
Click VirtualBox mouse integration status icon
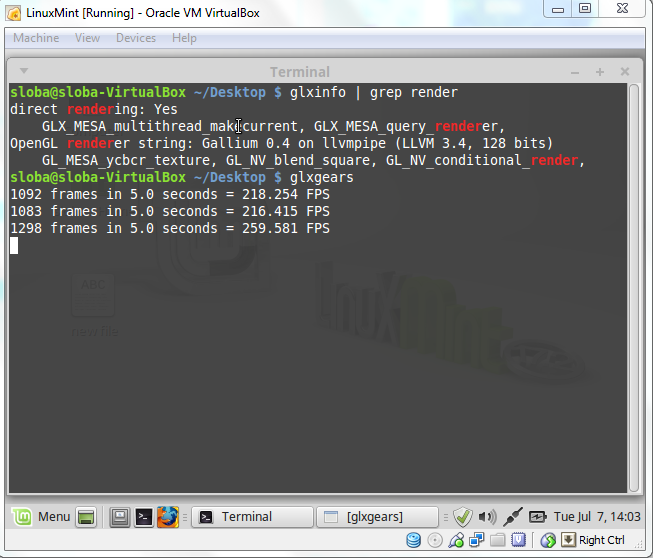point(548,541)
